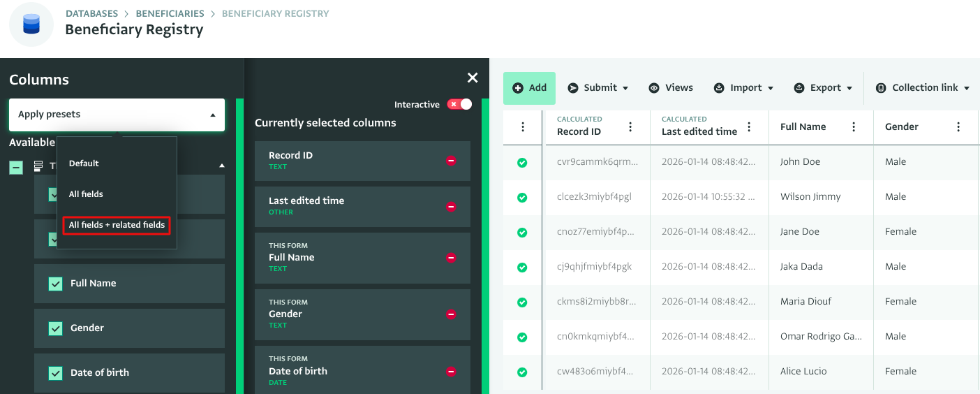Close the Columns panel
This screenshot has width=980, height=394.
[x=473, y=78]
